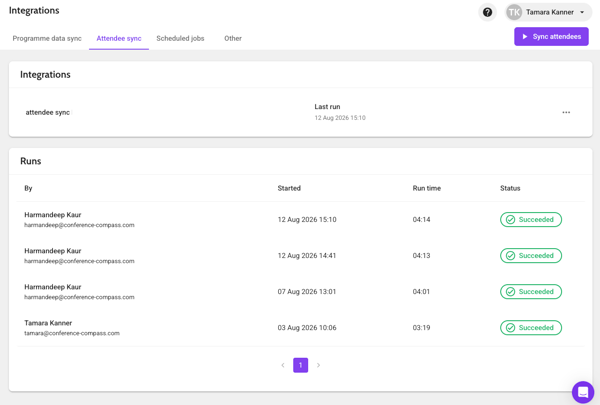
Task: Open the help question mark icon
Action: click(487, 12)
